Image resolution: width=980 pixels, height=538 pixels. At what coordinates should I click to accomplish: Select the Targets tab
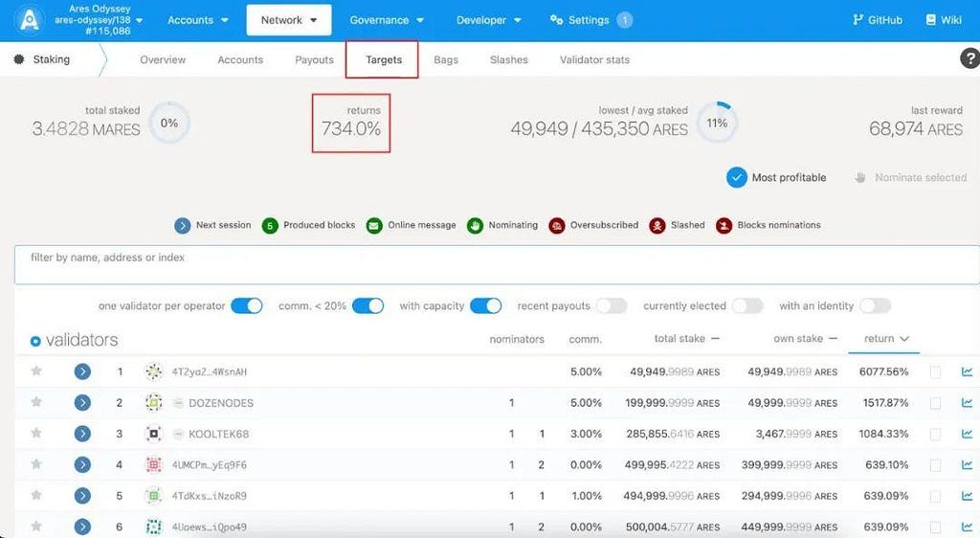tap(383, 60)
